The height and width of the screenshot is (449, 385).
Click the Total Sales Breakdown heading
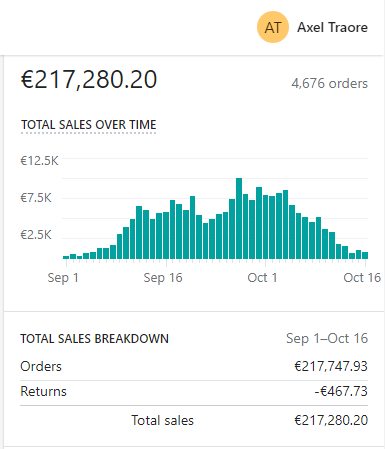pyautogui.click(x=94, y=339)
